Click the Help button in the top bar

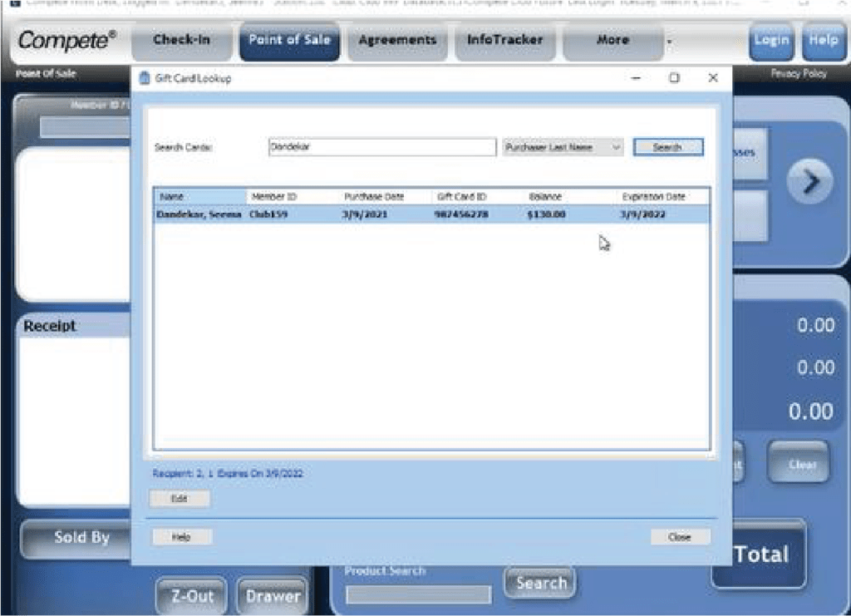pos(824,40)
